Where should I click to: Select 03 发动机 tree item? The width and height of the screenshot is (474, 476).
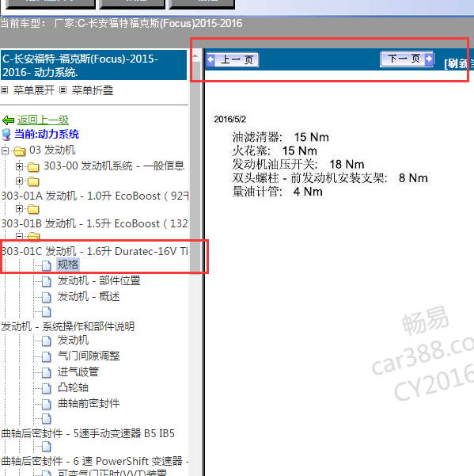[x=52, y=150]
